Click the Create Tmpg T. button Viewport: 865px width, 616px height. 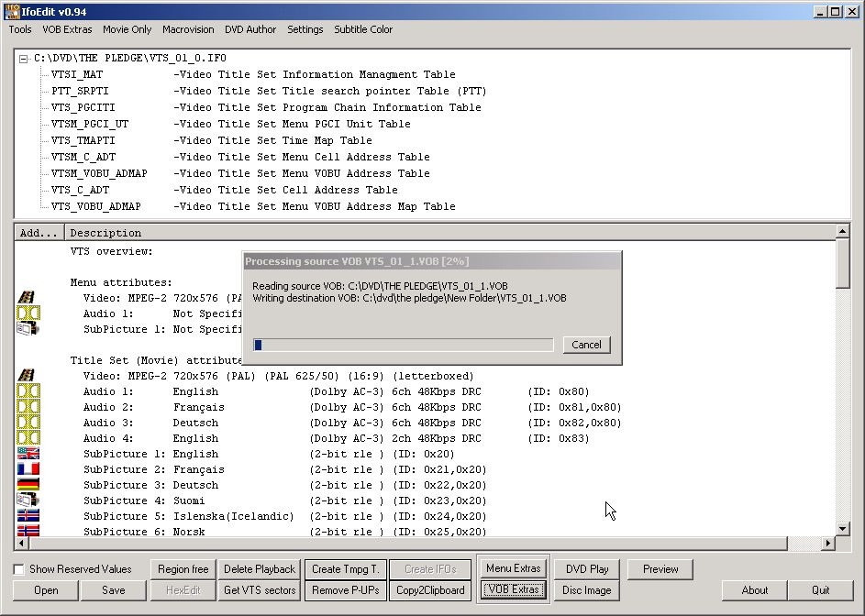345,569
